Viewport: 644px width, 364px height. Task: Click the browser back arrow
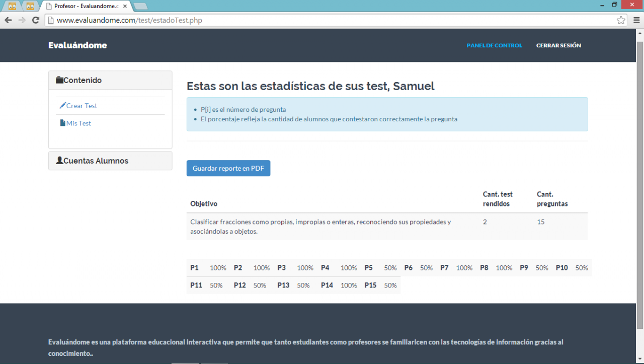(8, 20)
